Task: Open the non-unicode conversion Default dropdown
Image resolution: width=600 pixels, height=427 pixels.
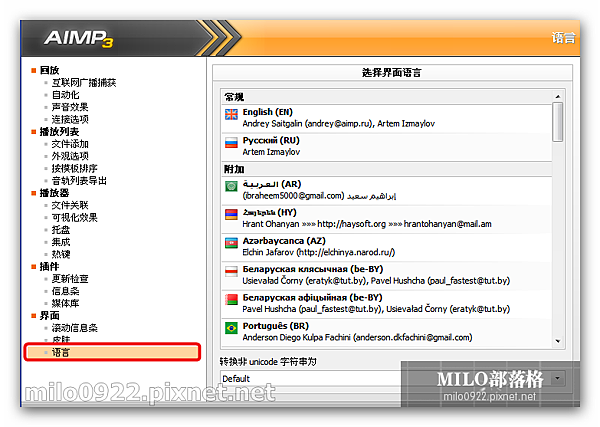Action: tap(393, 378)
